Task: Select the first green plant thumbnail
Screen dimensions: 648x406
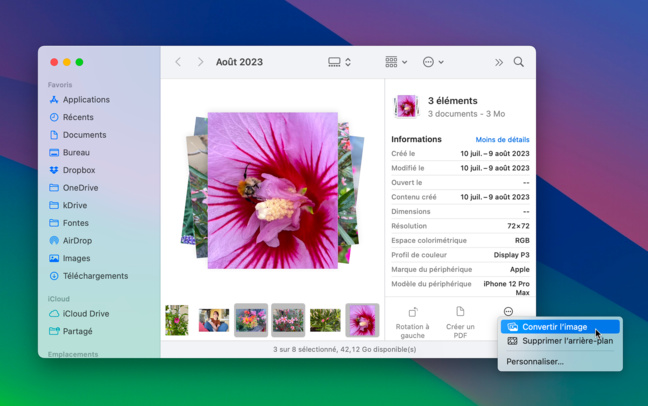Action: coord(177,320)
